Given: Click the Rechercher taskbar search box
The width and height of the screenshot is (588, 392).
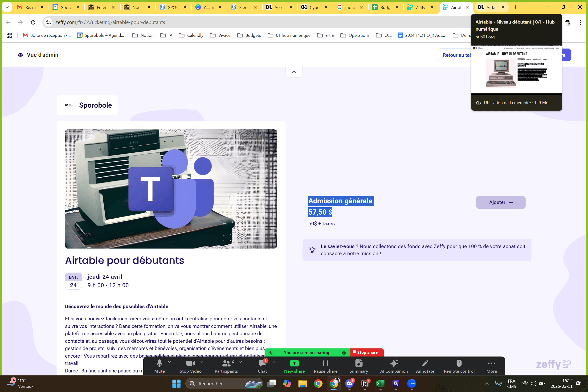Looking at the screenshot, I should point(224,383).
